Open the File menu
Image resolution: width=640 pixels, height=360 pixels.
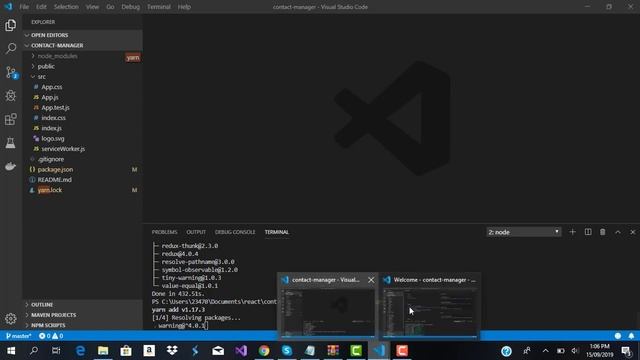click(x=24, y=7)
